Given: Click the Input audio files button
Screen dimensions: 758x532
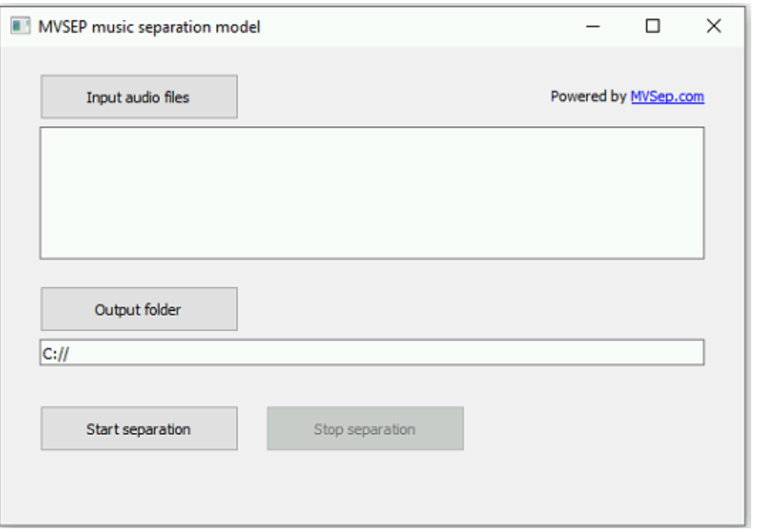Looking at the screenshot, I should pyautogui.click(x=139, y=97).
